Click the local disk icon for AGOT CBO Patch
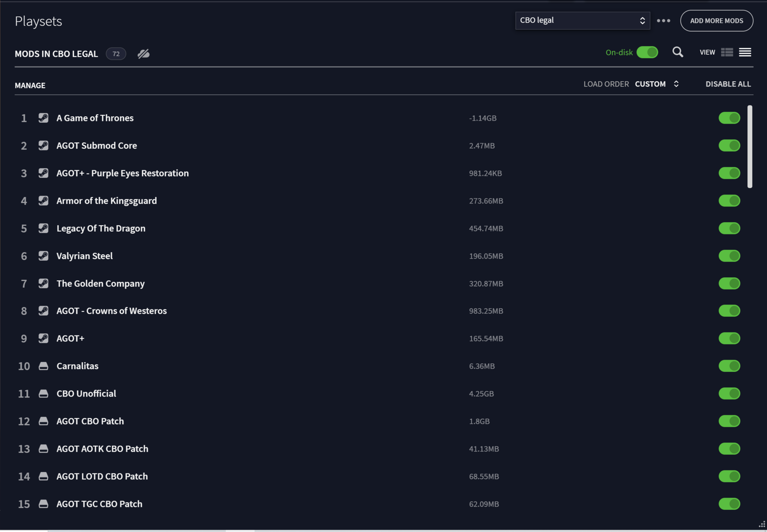 pos(43,421)
